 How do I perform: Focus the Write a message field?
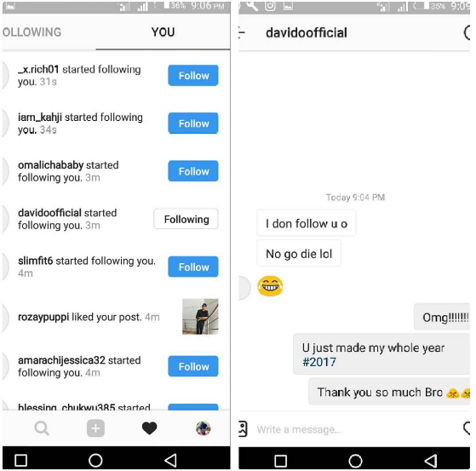355,429
